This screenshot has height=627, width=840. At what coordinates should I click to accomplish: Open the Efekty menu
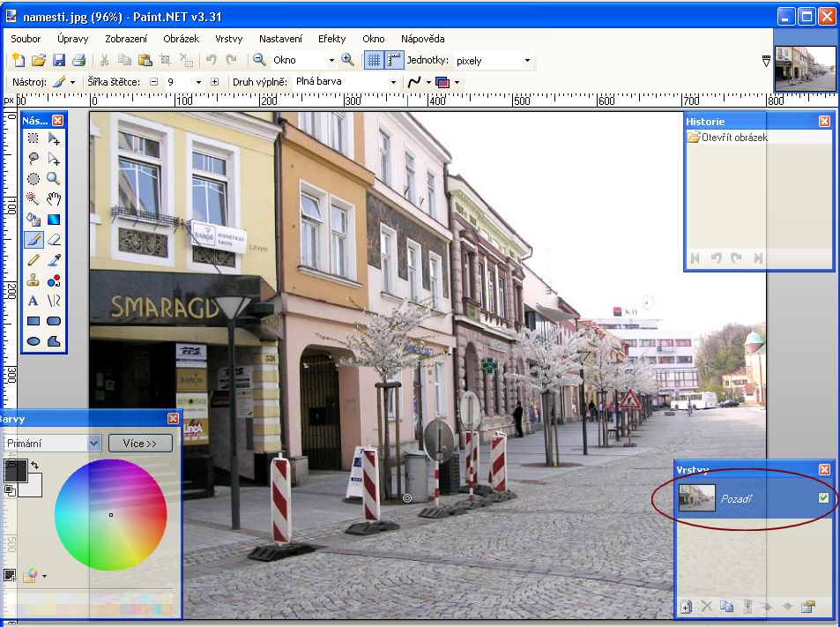pyautogui.click(x=331, y=39)
